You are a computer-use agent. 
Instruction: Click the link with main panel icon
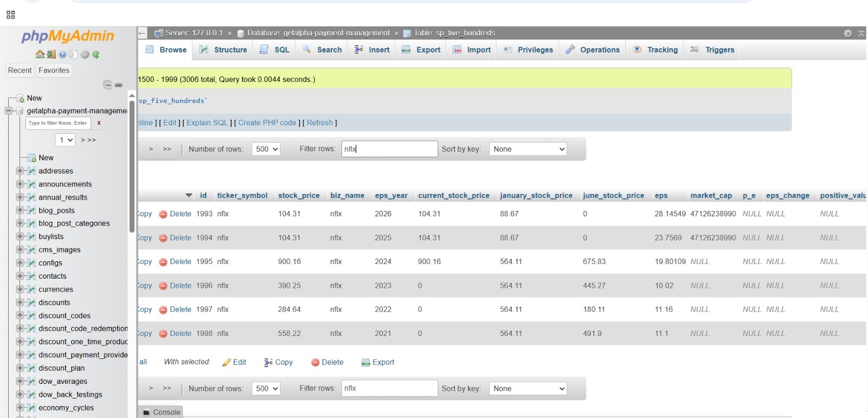pos(118,85)
